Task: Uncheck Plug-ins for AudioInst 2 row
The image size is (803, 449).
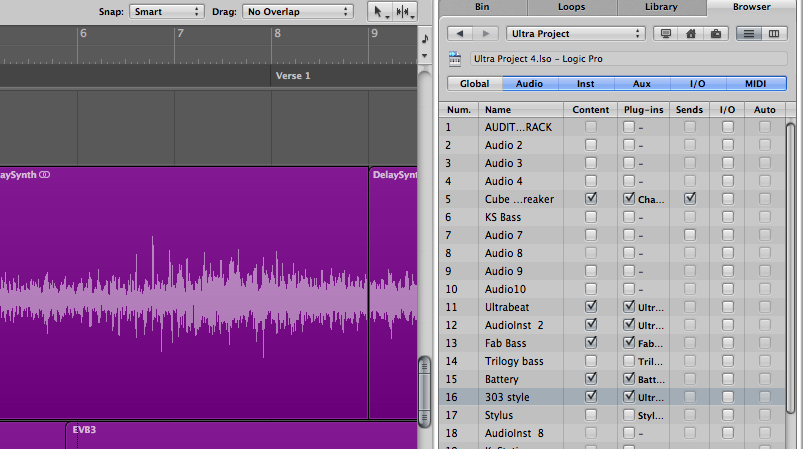Action: click(629, 325)
